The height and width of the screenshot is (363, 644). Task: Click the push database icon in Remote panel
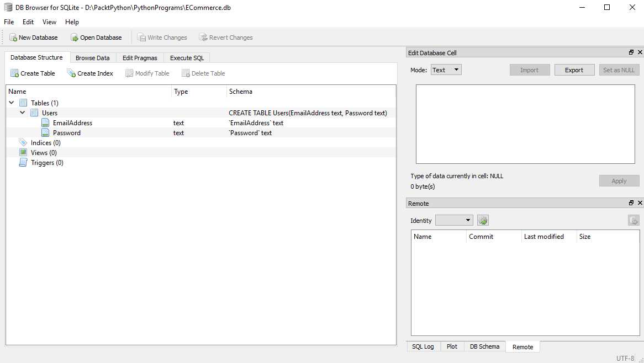click(634, 220)
